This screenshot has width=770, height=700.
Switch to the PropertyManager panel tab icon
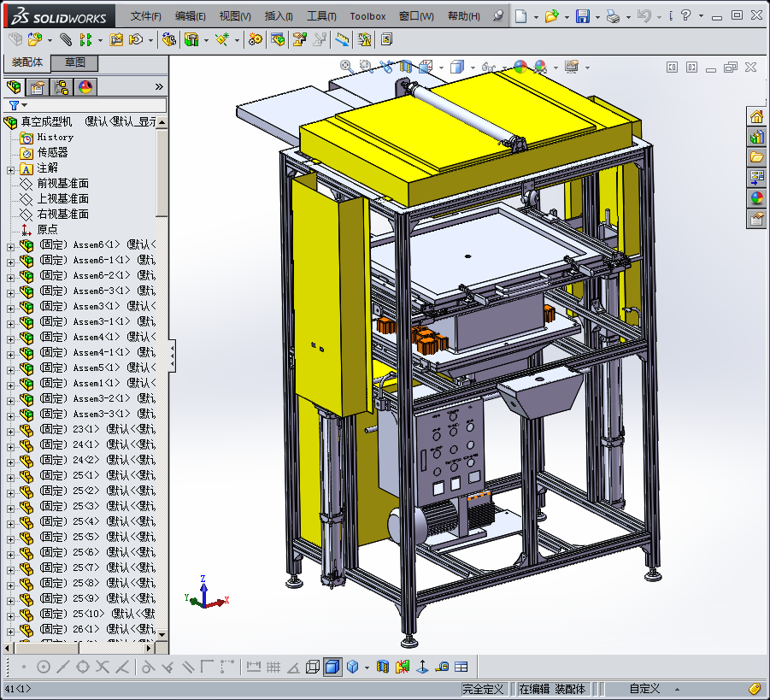(37, 87)
